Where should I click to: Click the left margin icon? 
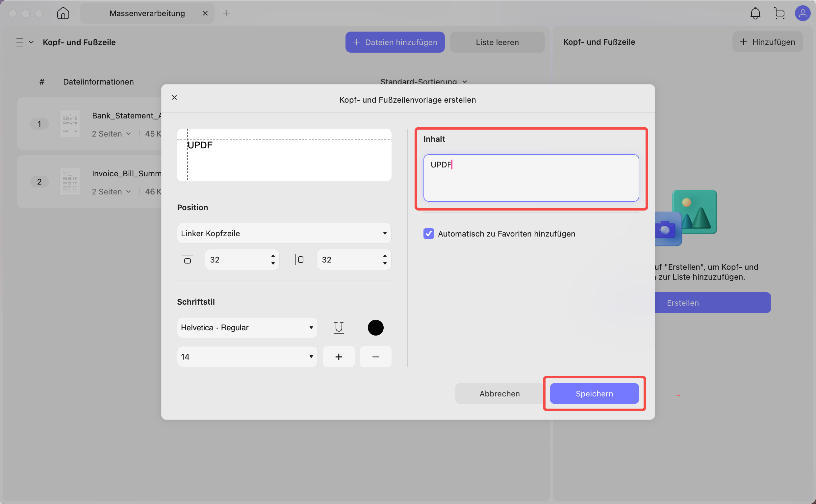299,260
